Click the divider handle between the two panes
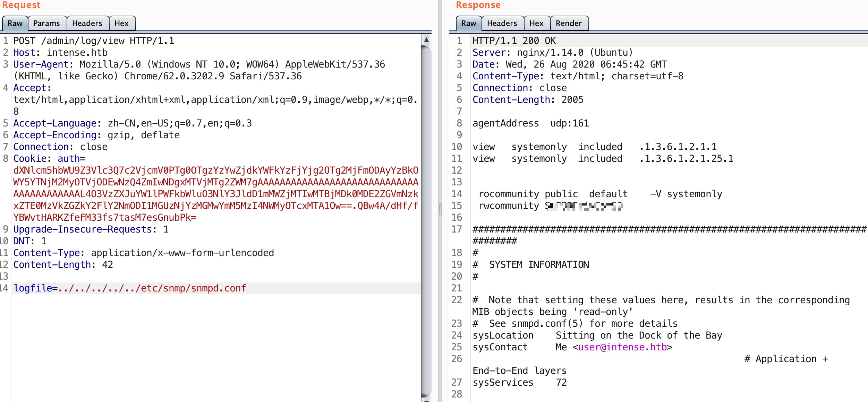Image resolution: width=868 pixels, height=402 pixels. [x=440, y=209]
